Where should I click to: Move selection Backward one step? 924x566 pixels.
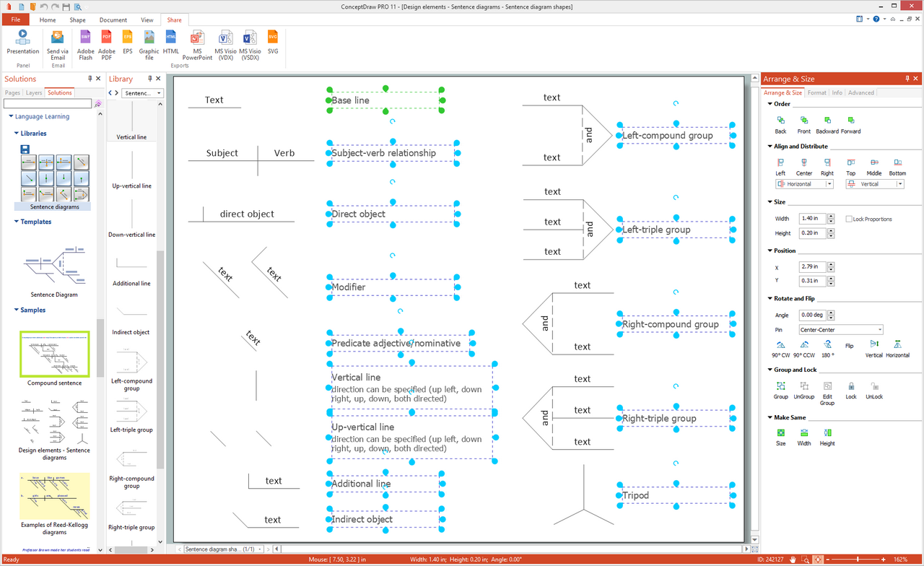827,125
